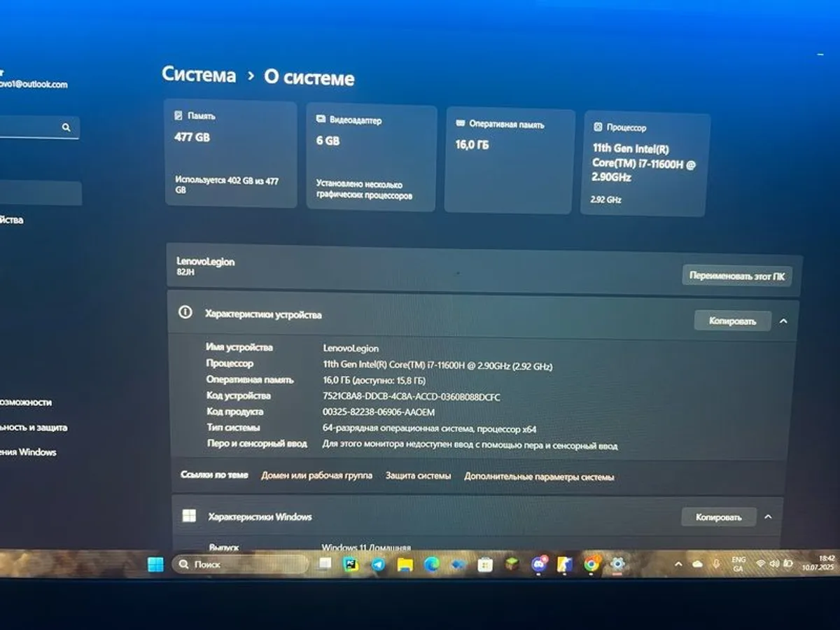Screen dimensions: 840x630
Task: Open the OneDrive cloud tray icon
Action: pyautogui.click(x=696, y=563)
